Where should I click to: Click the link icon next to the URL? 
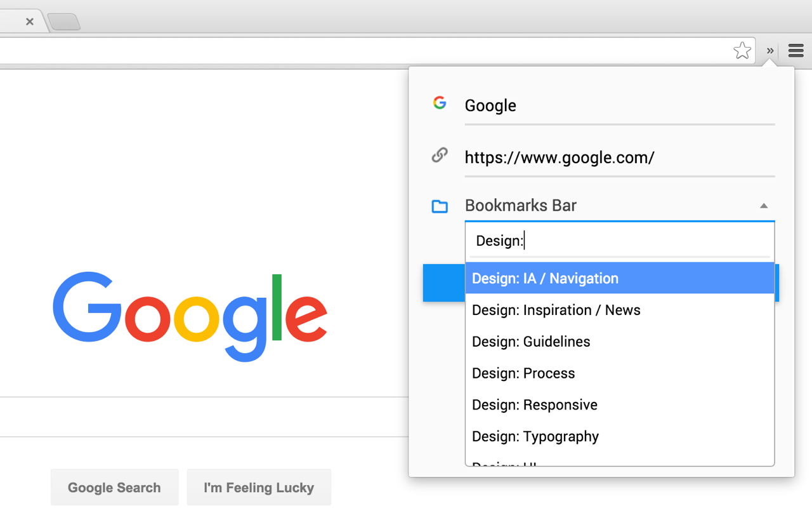pos(440,154)
